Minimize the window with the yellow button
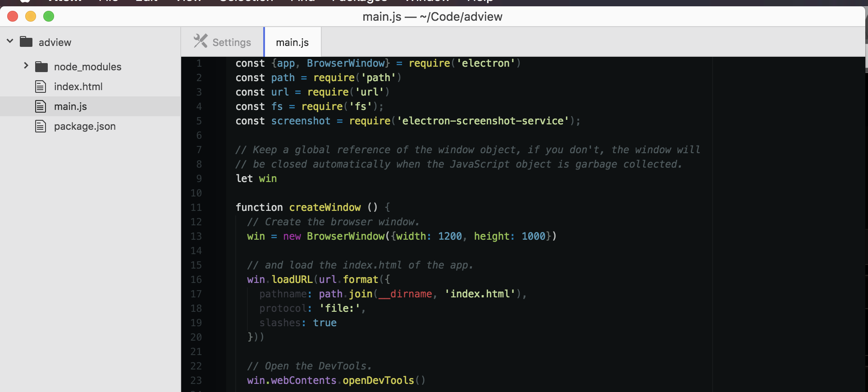Screen dimensions: 868x392 click(31, 17)
